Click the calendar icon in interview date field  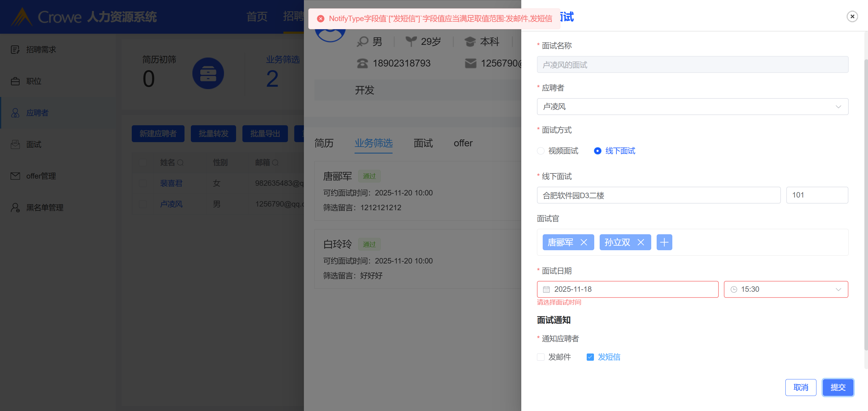(546, 289)
